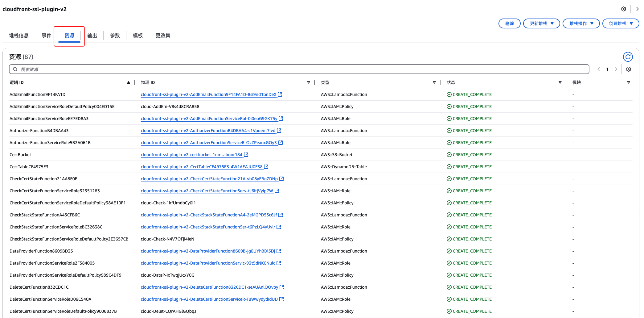Collapse the panel with the top-right chevron
The height and width of the screenshot is (318, 644).
[638, 9]
